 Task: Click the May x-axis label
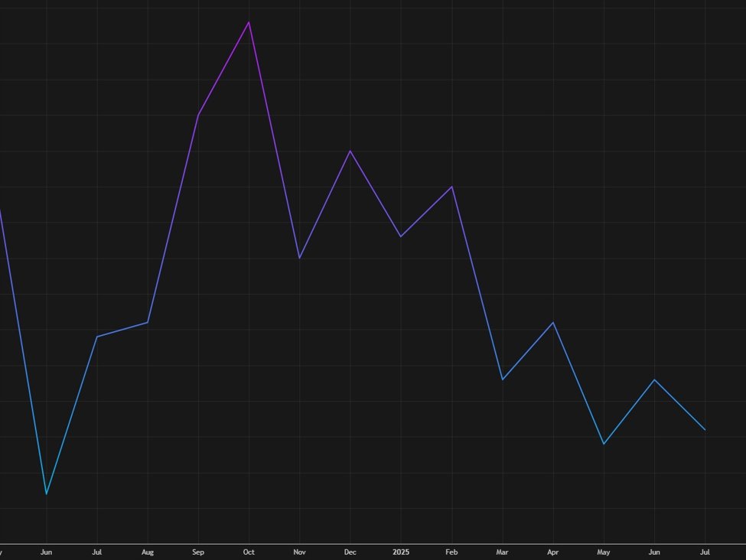(x=604, y=552)
